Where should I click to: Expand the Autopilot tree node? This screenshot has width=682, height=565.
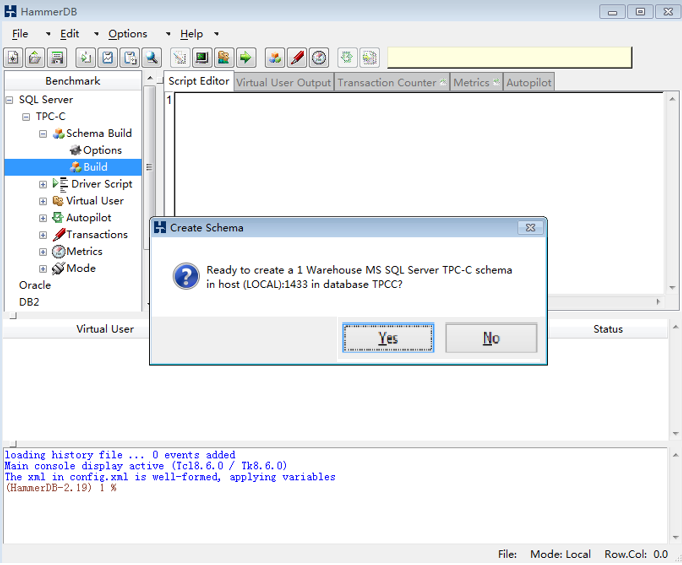[x=43, y=218]
